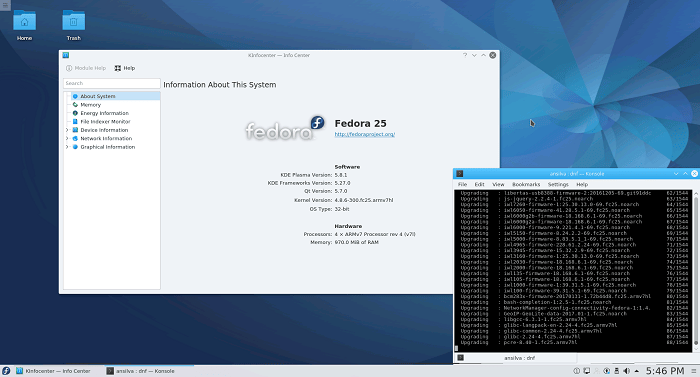The image size is (700, 377).
Task: Select the ansilva : dnf Konsole tab
Action: click(516, 358)
